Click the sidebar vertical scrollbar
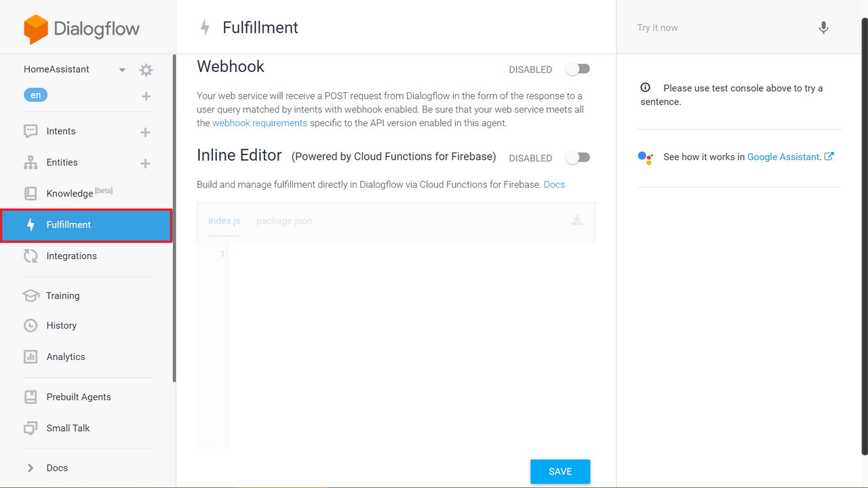 pyautogui.click(x=174, y=218)
